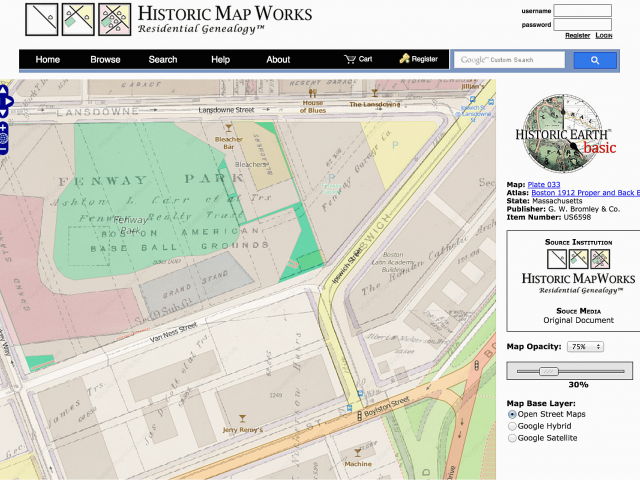Click the Lansdowne Street map label
The height and width of the screenshot is (480, 640).
[226, 110]
